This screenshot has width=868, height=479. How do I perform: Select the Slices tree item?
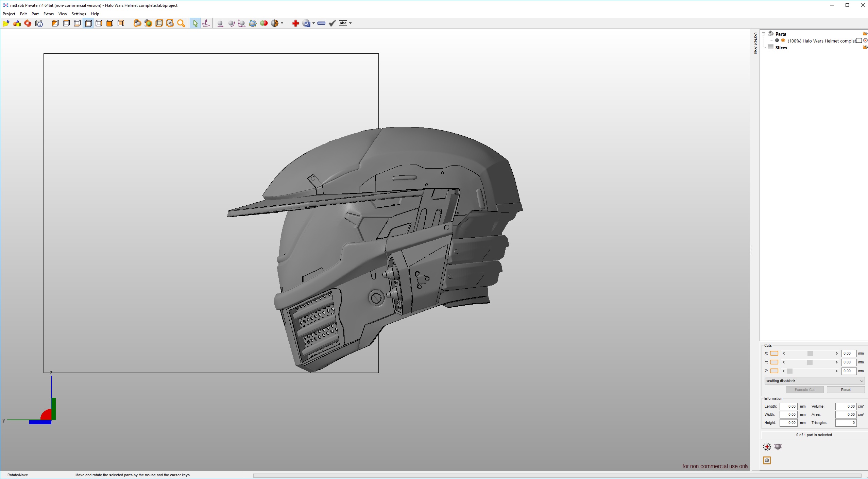pos(781,48)
